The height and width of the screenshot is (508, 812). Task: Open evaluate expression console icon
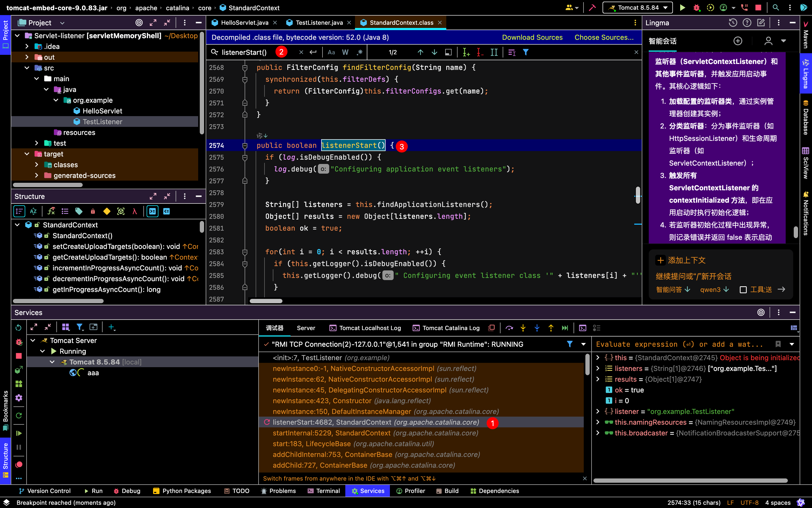point(582,328)
